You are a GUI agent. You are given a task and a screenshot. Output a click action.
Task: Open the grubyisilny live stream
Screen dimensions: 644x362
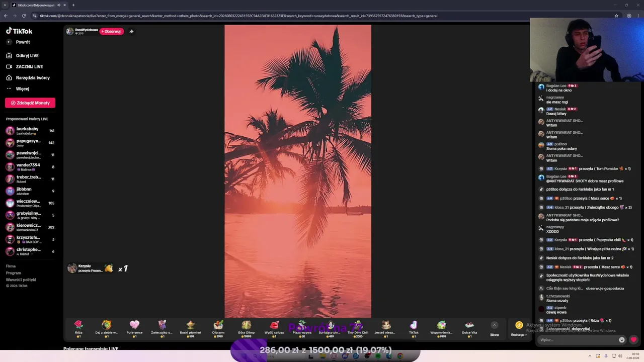pos(30,215)
